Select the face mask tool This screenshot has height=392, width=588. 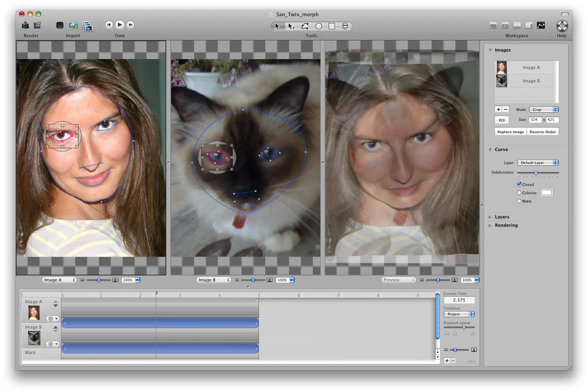point(345,26)
